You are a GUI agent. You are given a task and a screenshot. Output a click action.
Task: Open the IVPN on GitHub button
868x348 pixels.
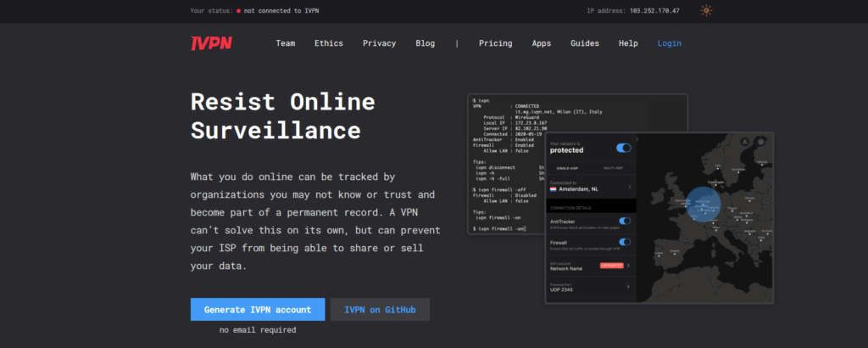click(380, 310)
